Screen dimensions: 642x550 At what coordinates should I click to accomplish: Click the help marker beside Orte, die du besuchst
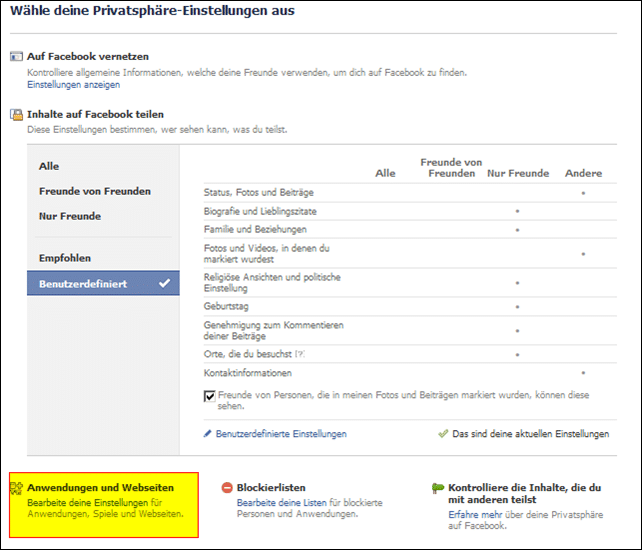pyautogui.click(x=300, y=354)
